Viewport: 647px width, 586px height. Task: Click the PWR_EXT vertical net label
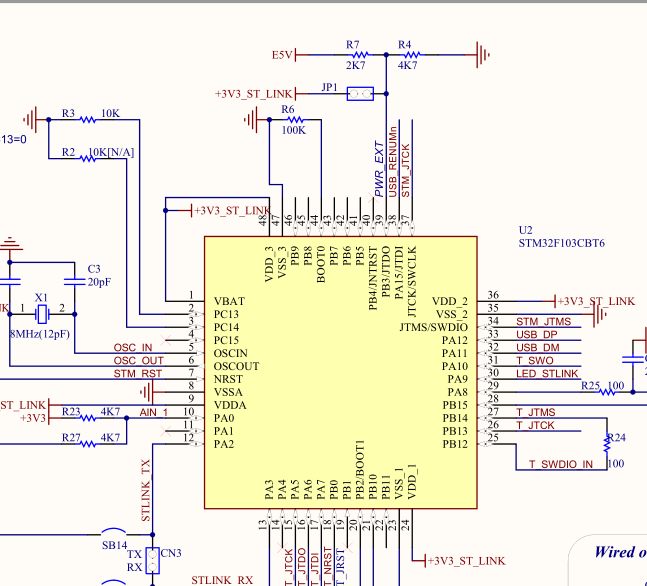[380, 169]
